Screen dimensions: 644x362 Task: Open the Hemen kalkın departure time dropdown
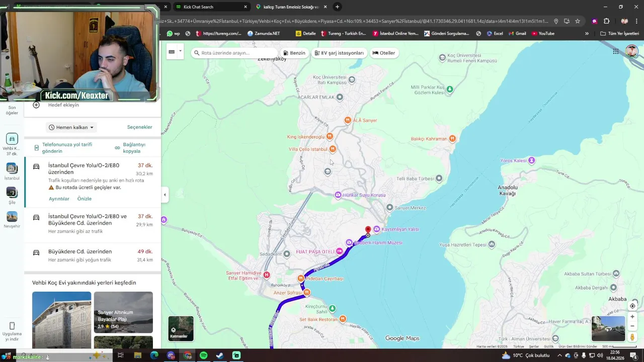[x=71, y=127]
